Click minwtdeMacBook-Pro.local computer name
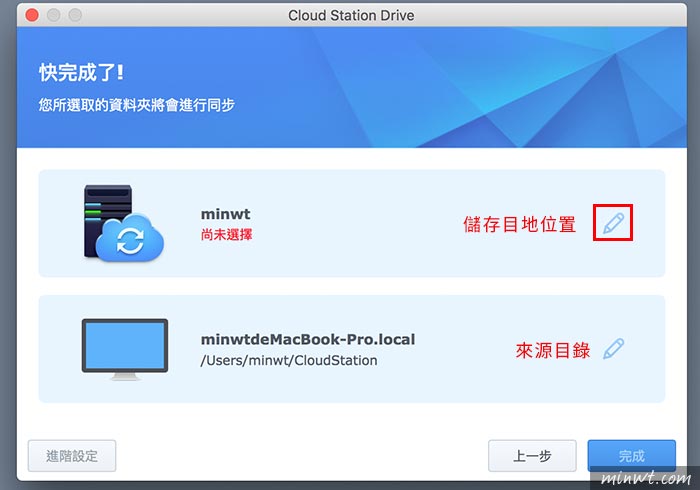 308,340
